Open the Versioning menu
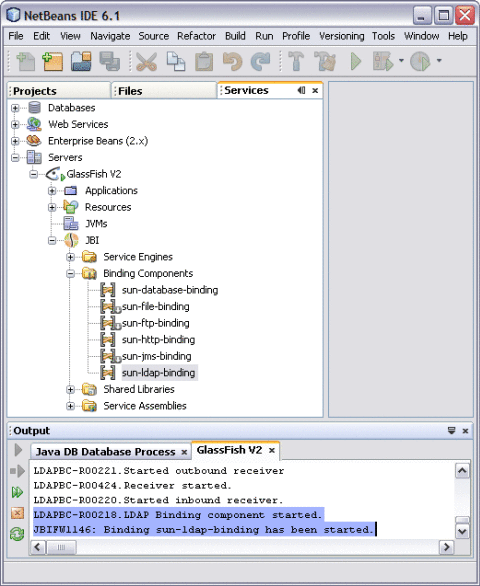This screenshot has width=480, height=586. (x=341, y=36)
